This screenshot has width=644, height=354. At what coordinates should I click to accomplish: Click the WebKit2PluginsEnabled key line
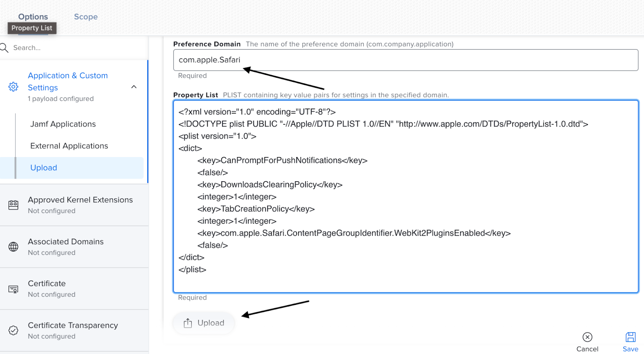coord(354,233)
